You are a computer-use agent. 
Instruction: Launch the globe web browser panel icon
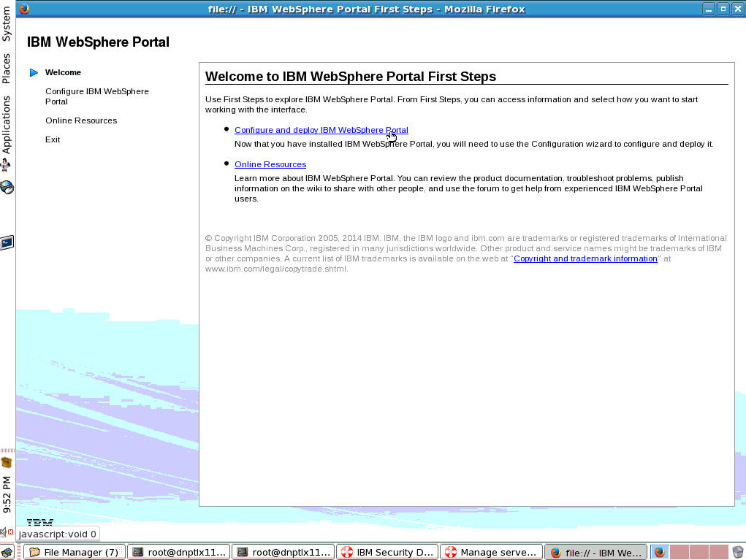pyautogui.click(x=7, y=188)
